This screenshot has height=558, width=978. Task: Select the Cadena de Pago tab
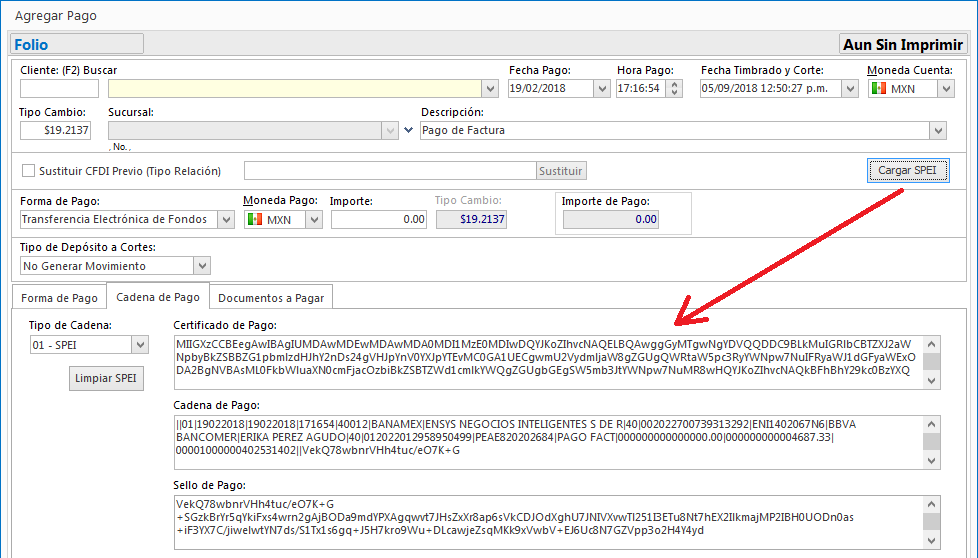pos(157,297)
